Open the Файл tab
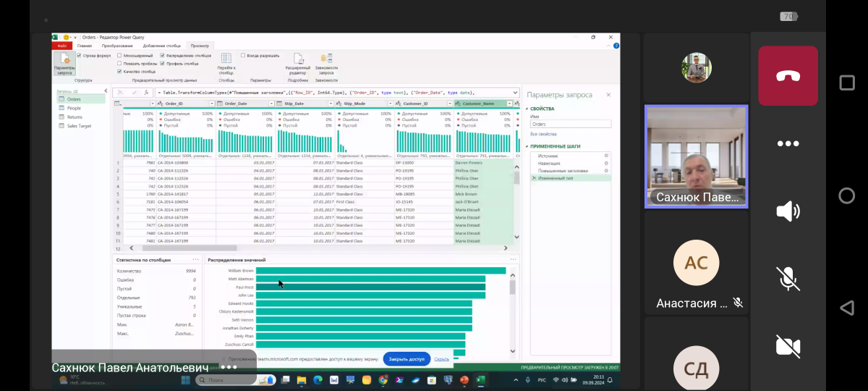Viewport: 868px width, 391px height. click(x=62, y=45)
